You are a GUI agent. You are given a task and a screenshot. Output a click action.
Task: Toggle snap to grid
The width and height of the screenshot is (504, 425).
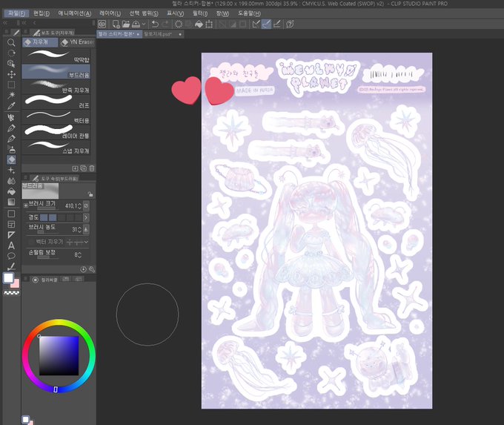276,24
